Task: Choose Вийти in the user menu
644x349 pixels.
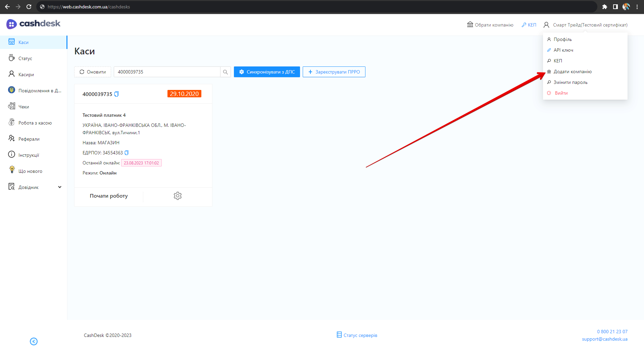Action: 561,93
